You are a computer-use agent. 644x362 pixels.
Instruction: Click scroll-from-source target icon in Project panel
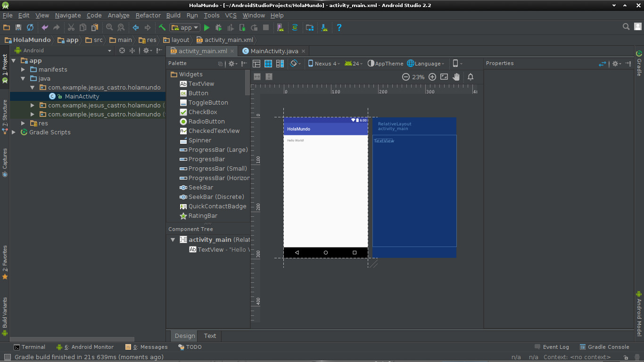[x=122, y=50]
